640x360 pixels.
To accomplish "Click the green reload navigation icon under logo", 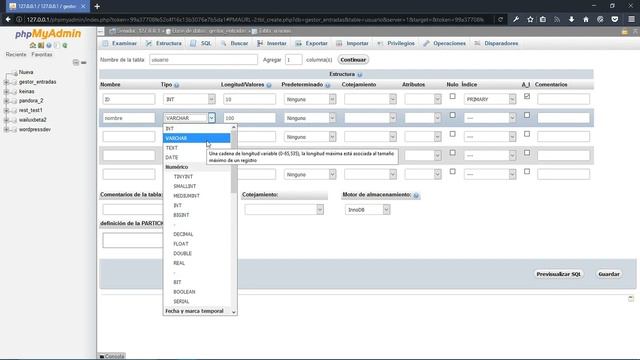I will pyautogui.click(x=65, y=45).
